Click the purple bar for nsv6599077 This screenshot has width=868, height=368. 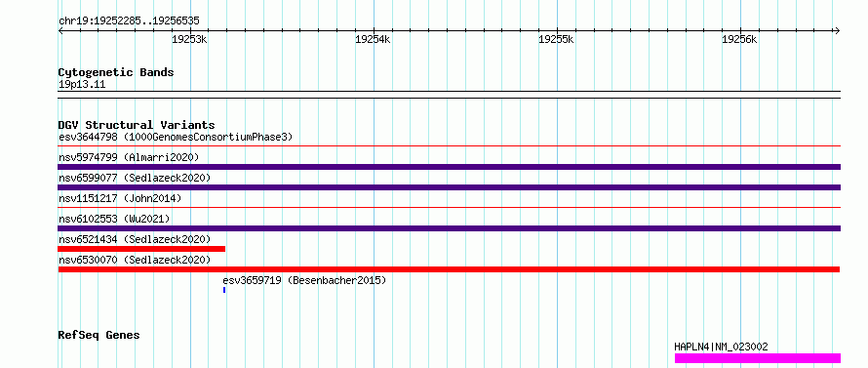450,187
